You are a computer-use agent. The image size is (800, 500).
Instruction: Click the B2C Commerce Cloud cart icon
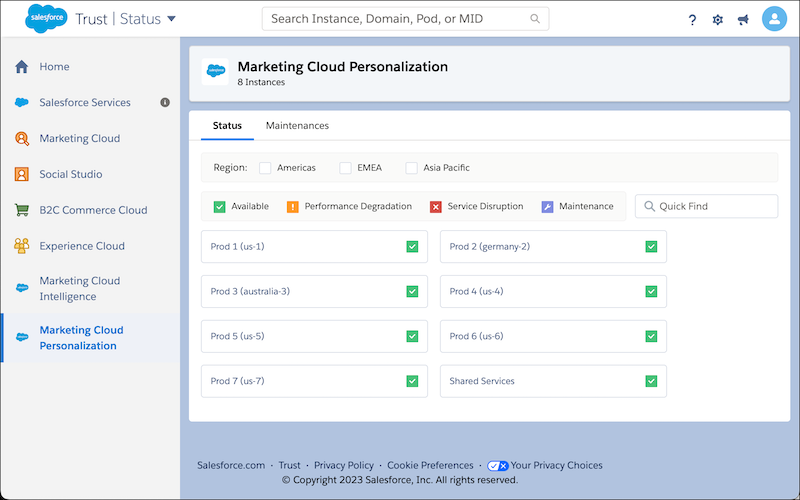tap(21, 210)
